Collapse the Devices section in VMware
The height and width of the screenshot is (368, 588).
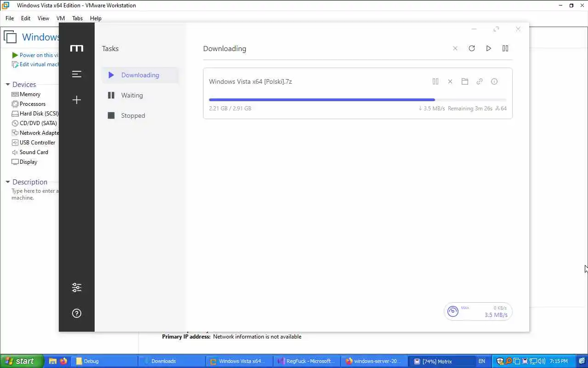coord(8,85)
